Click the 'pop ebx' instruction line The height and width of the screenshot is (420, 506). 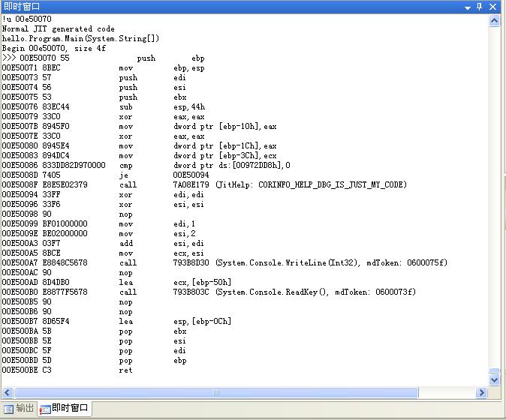coord(95,331)
